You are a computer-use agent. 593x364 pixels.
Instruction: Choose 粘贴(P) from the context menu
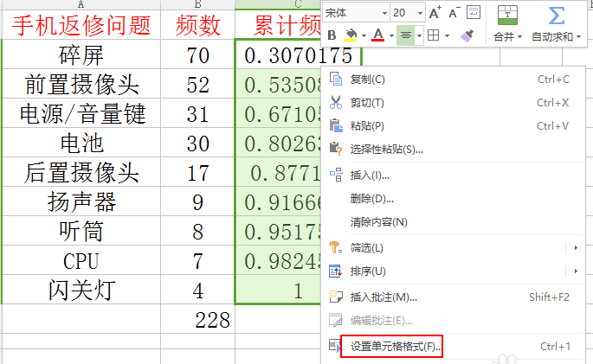[453, 125]
